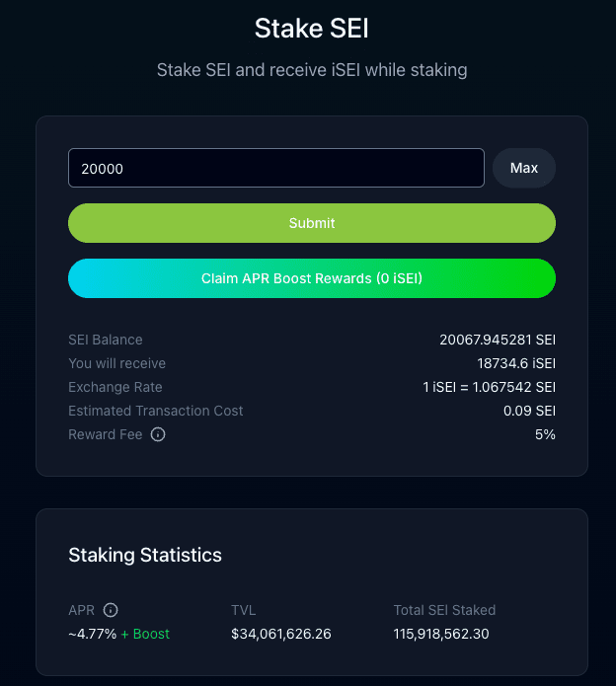Click the green + Boost text
Screen dimensions: 616x686
pyautogui.click(x=145, y=634)
